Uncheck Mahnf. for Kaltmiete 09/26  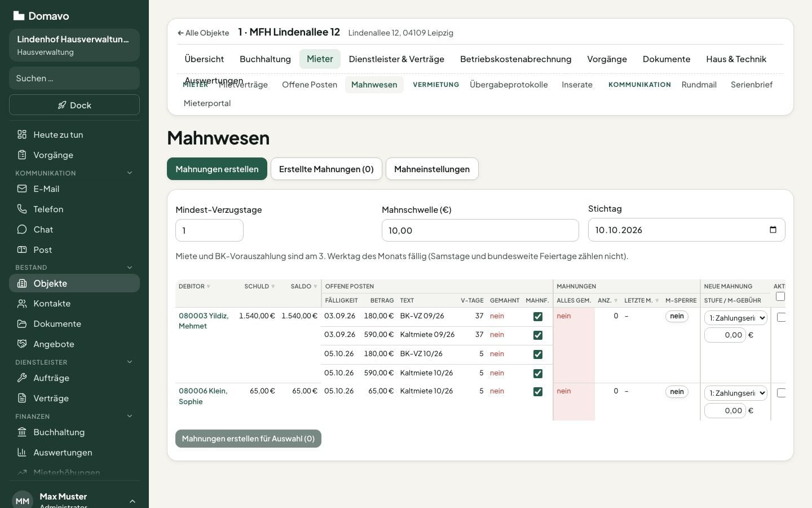[538, 335]
